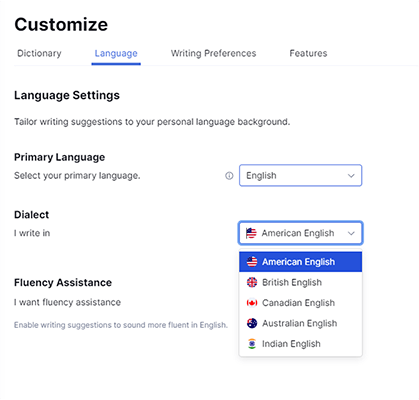Collapse the Dialect dropdown via its chevron
Image resolution: width=419 pixels, height=400 pixels.
(x=351, y=233)
